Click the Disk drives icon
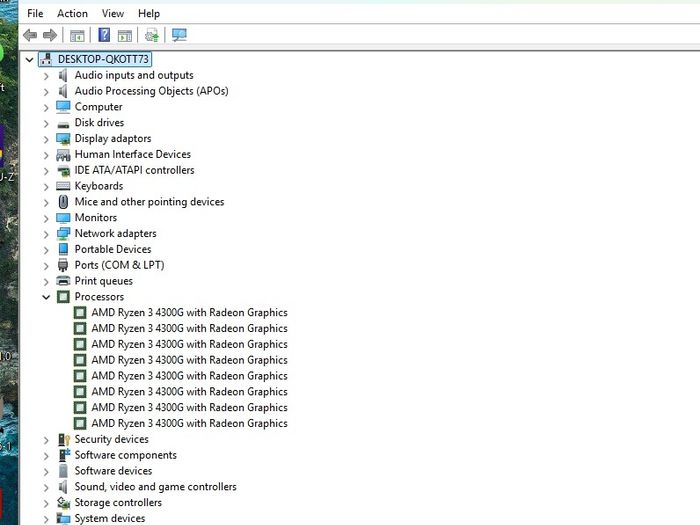This screenshot has height=525, width=700. click(x=63, y=125)
